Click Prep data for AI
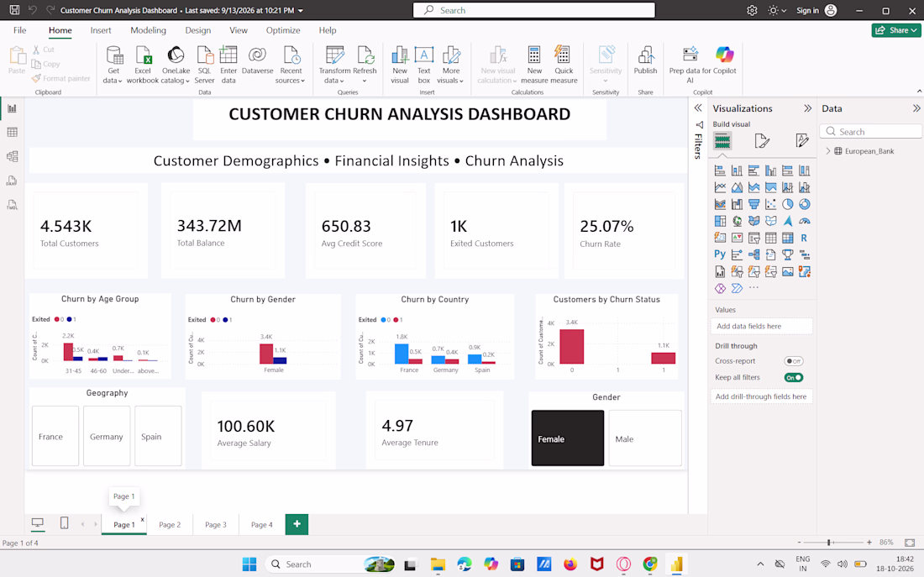924x577 pixels. click(690, 65)
